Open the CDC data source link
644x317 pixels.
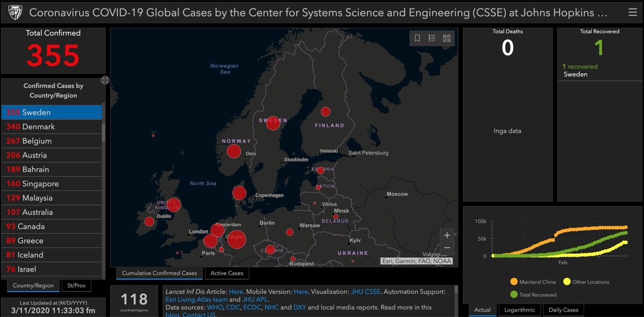(233, 307)
